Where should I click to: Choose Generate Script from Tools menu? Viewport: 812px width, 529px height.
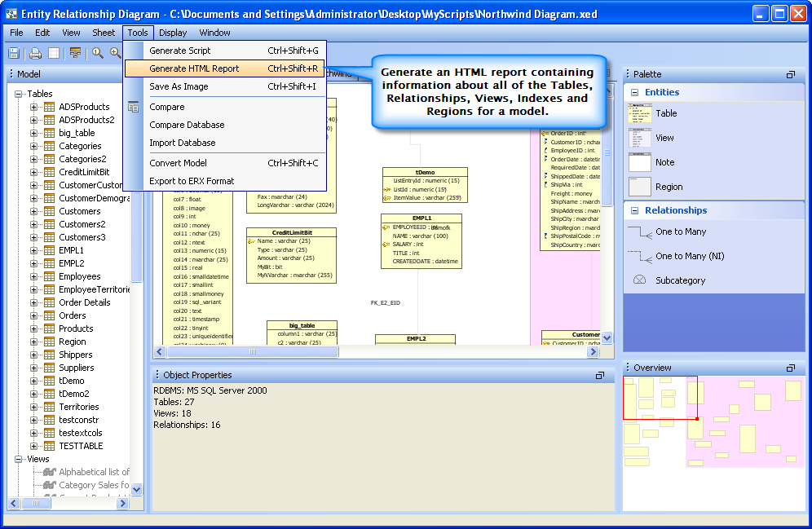[225, 51]
